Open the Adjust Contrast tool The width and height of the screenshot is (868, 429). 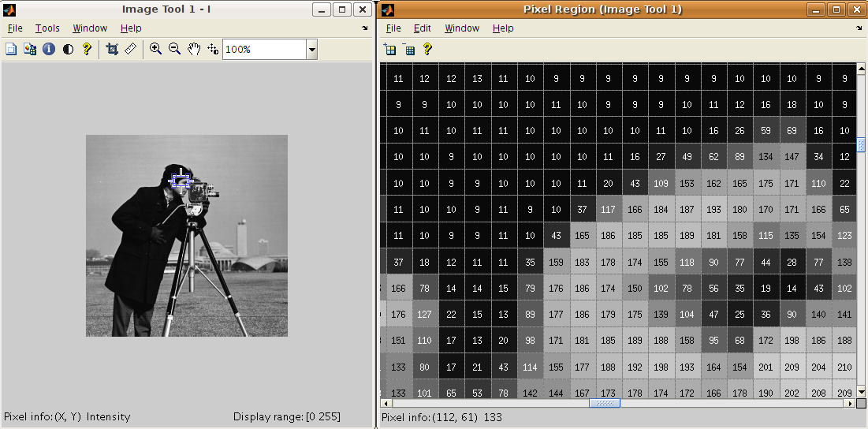tap(68, 49)
